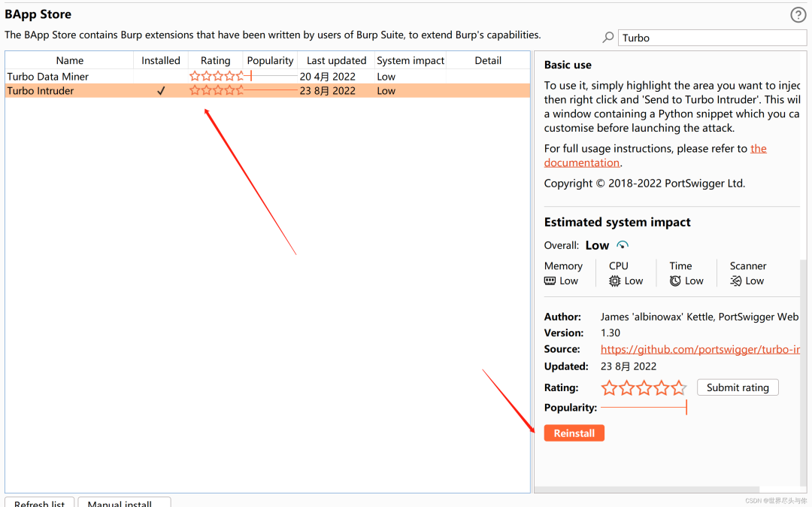
Task: Set rating to the third star
Action: tap(644, 387)
